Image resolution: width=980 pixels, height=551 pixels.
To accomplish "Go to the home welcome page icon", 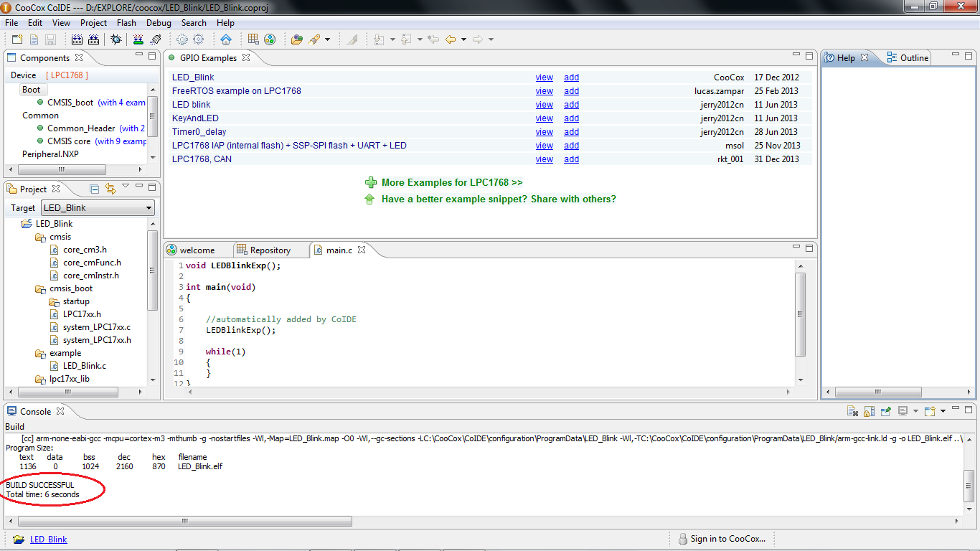I will tap(226, 39).
